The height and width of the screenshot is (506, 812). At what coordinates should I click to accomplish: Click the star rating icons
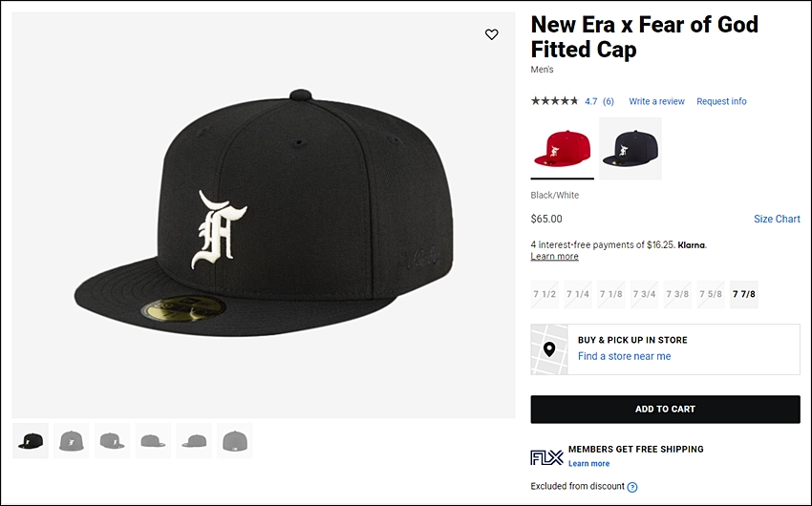coord(554,101)
